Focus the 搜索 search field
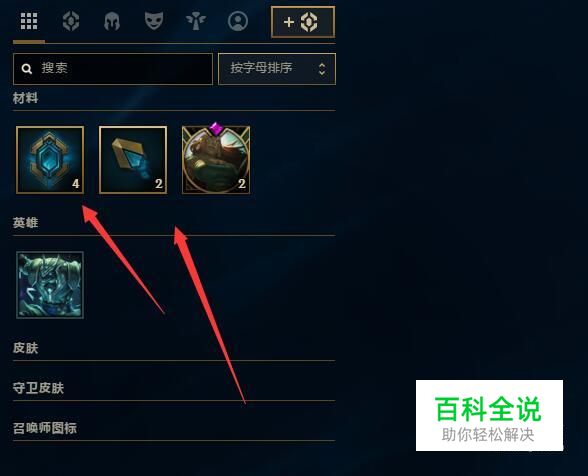 point(113,69)
